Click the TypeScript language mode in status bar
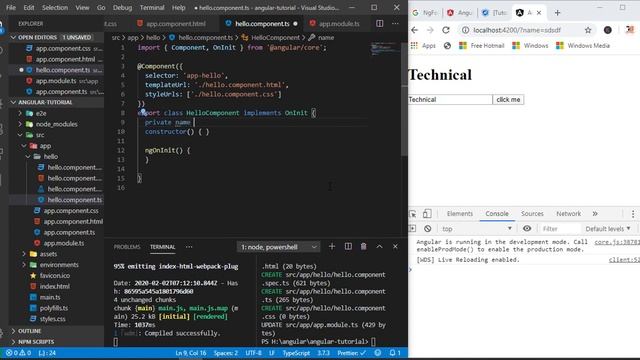 (x=296, y=353)
